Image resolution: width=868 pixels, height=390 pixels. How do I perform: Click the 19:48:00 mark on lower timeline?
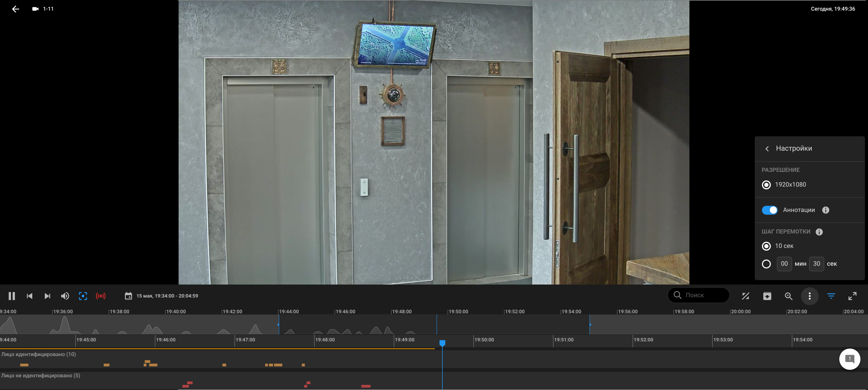[x=325, y=340]
